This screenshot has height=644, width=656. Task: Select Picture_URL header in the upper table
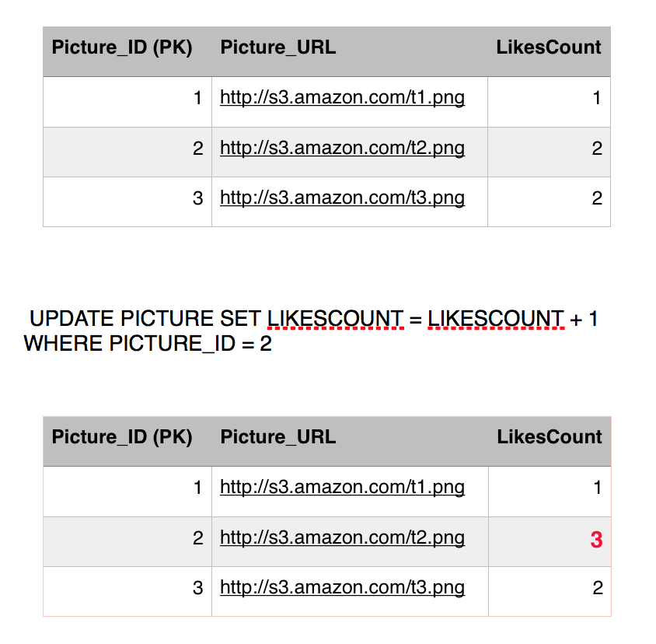tap(278, 47)
